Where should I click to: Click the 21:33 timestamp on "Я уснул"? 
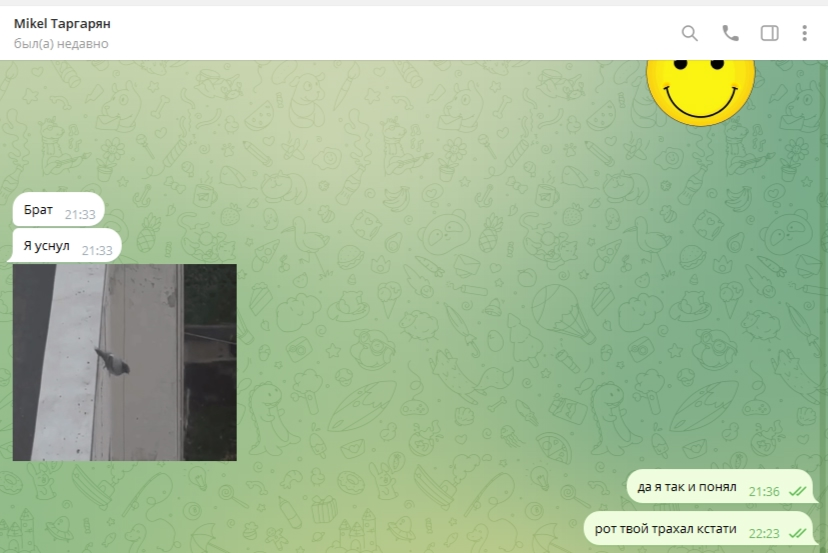[x=96, y=250]
